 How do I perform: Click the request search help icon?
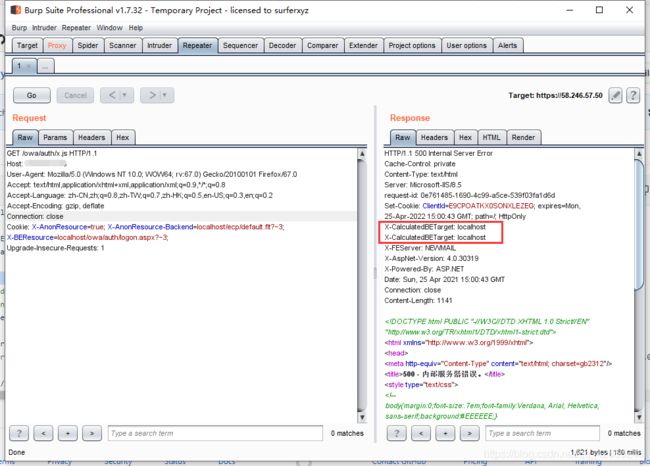pyautogui.click(x=19, y=433)
